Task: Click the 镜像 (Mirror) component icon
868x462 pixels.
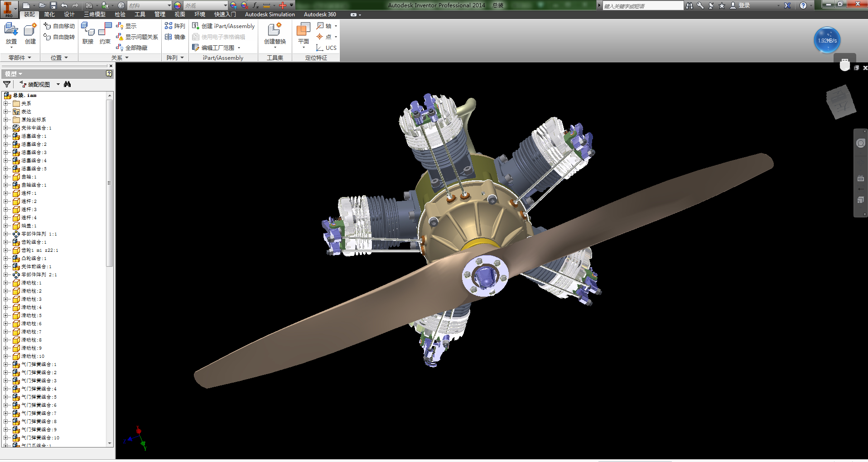Action: coord(175,37)
